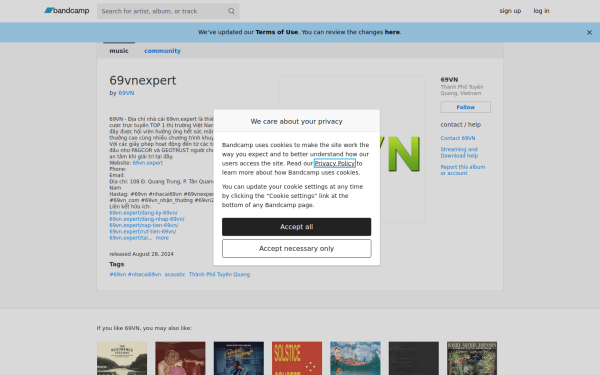Viewport: 600px width, 375px height.
Task: Open the 69vn.expert/dang-ky-69vn/ link
Action: pos(143,213)
